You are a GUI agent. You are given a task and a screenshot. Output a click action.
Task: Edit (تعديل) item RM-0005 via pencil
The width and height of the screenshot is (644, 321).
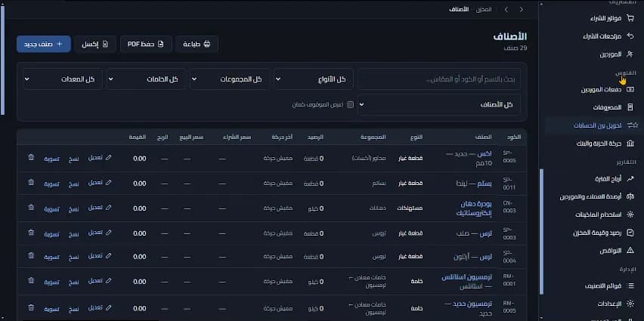pos(99,307)
